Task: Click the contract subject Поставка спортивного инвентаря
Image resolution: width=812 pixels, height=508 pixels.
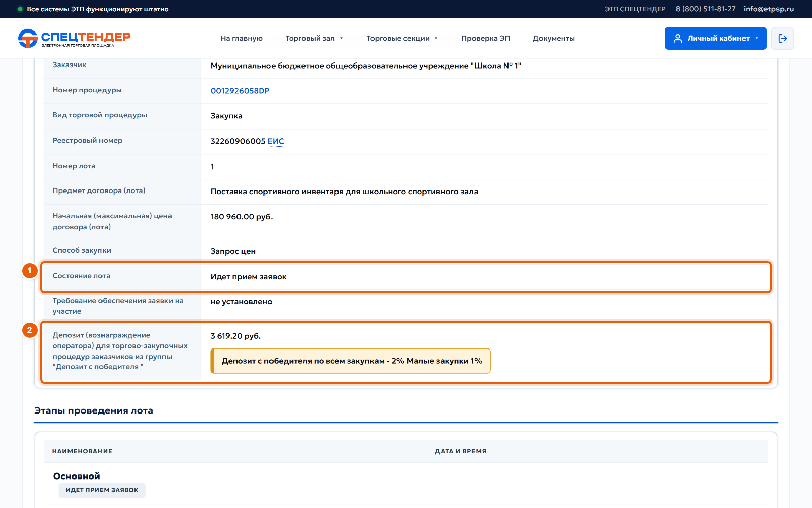Action: pyautogui.click(x=344, y=192)
